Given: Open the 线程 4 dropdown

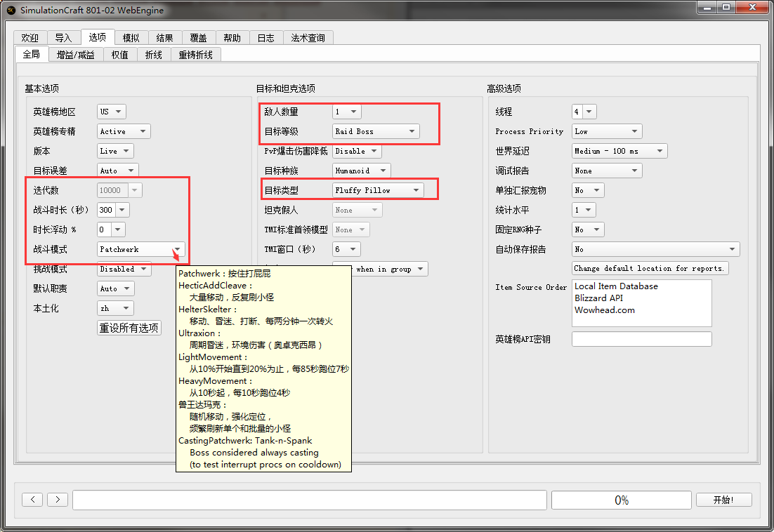Looking at the screenshot, I should [584, 112].
